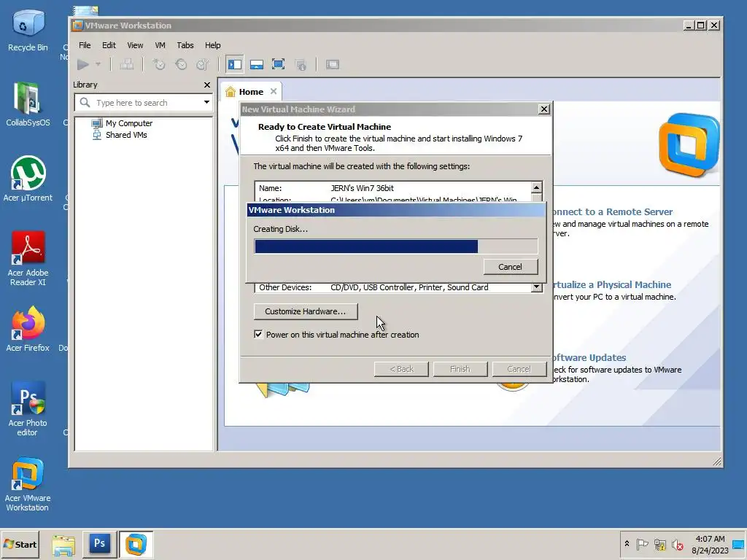Click the power on (play) toolbar icon
Screen dimensions: 747x560
coord(83,64)
